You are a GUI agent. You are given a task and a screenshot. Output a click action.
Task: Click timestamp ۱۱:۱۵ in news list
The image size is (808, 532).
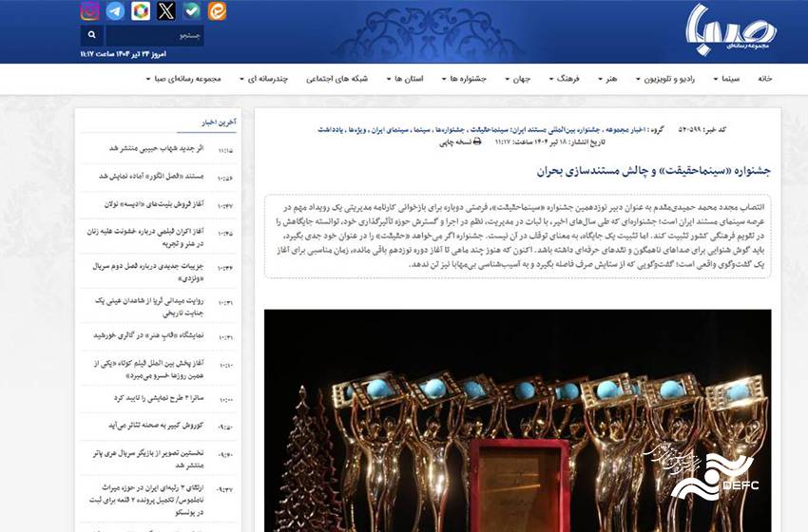pos(225,151)
